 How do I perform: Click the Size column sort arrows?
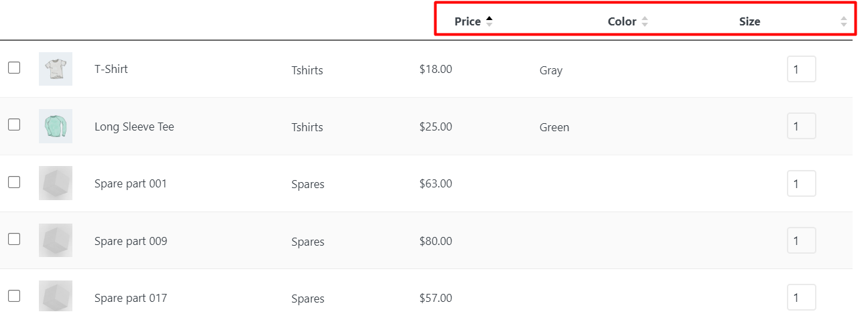(843, 21)
